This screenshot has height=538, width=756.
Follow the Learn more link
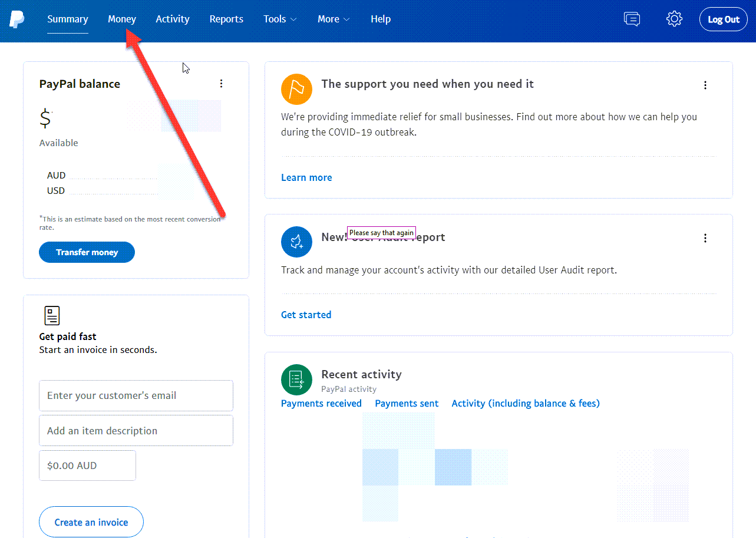tap(306, 177)
